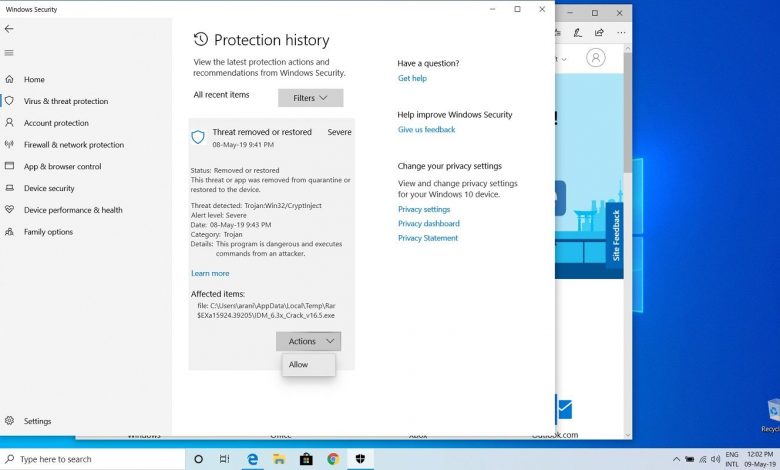The height and width of the screenshot is (470, 780).
Task: Click the taskbar search box
Action: (x=93, y=459)
